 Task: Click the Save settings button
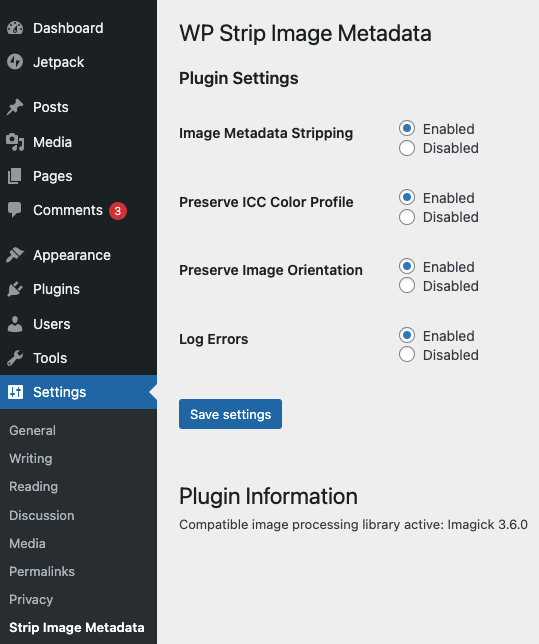point(230,414)
